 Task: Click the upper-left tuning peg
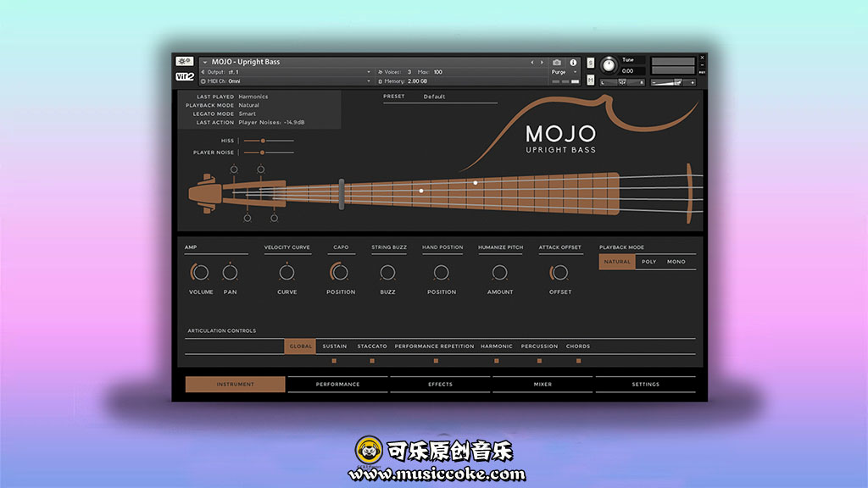pyautogui.click(x=234, y=169)
